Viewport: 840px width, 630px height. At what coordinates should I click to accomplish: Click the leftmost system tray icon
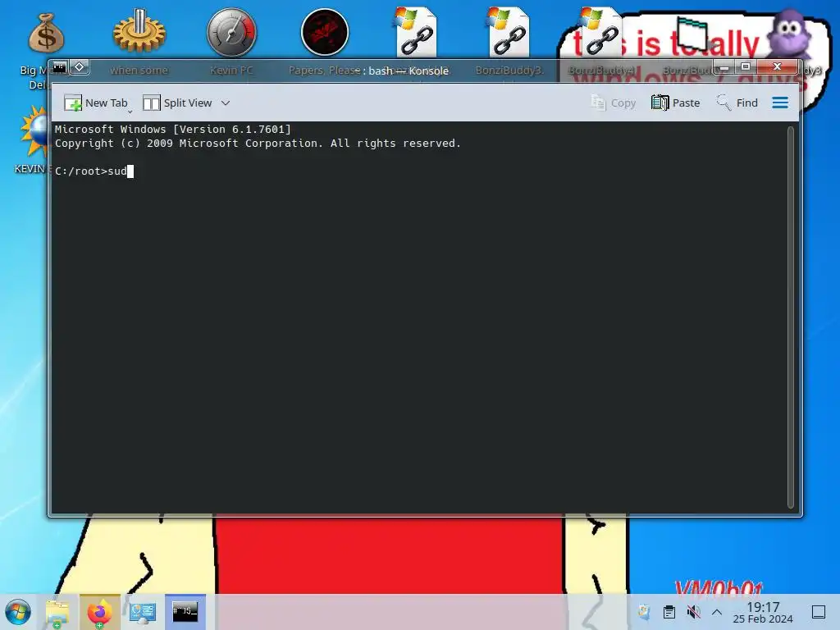(644, 612)
